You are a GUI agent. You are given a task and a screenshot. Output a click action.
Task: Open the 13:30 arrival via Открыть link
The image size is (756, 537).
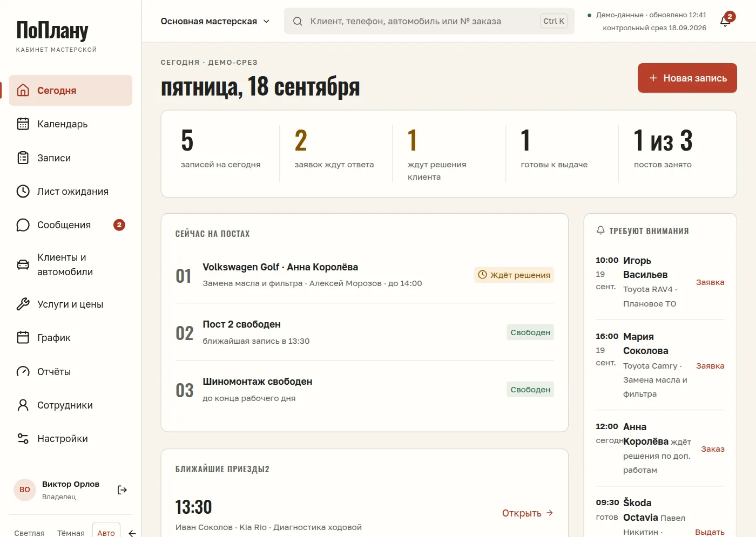point(528,513)
